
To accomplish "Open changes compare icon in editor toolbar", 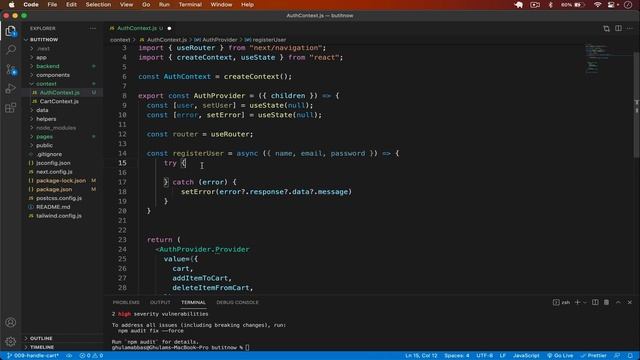I will (x=607, y=28).
